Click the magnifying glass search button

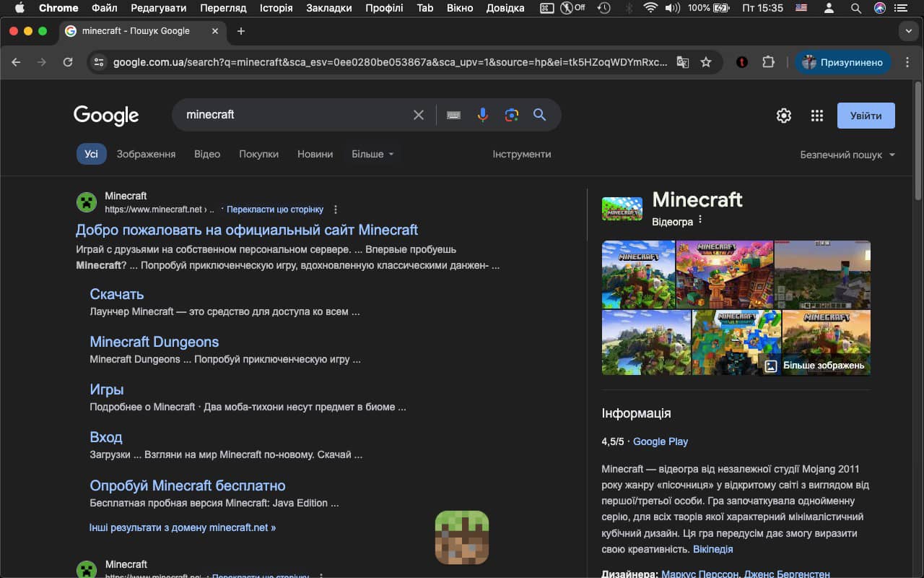click(539, 115)
